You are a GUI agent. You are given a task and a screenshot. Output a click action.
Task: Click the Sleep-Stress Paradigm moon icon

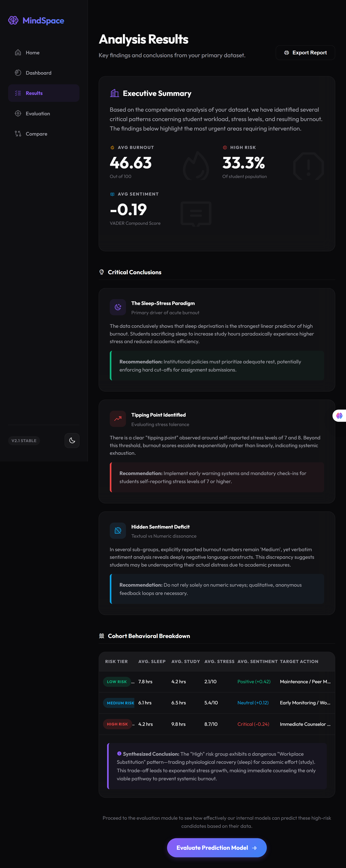pyautogui.click(x=118, y=307)
